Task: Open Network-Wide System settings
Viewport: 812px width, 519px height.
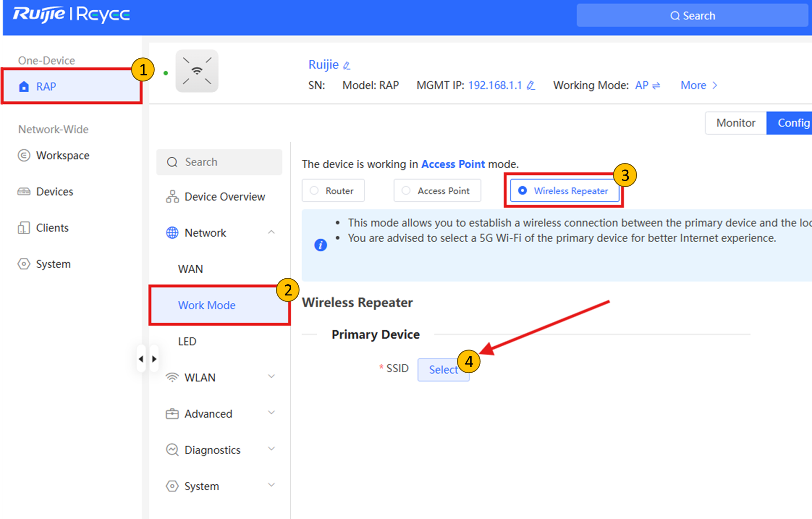Action: [x=53, y=264]
